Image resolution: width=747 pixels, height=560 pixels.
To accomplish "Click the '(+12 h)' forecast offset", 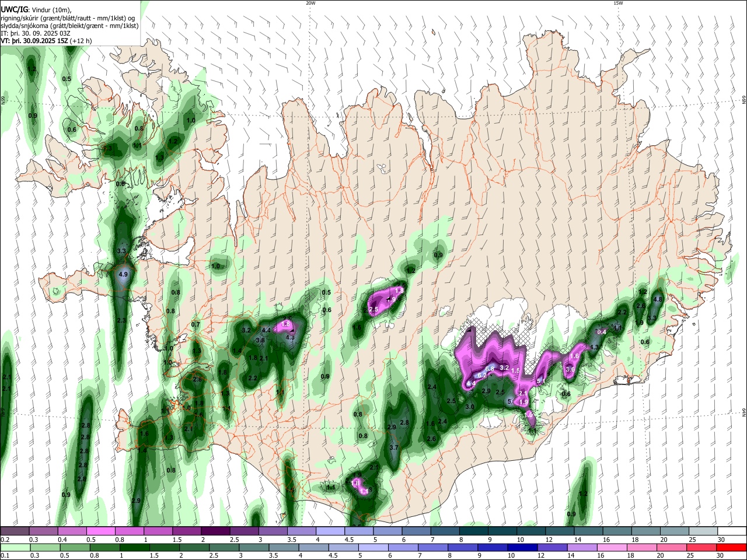I will 81,41.
